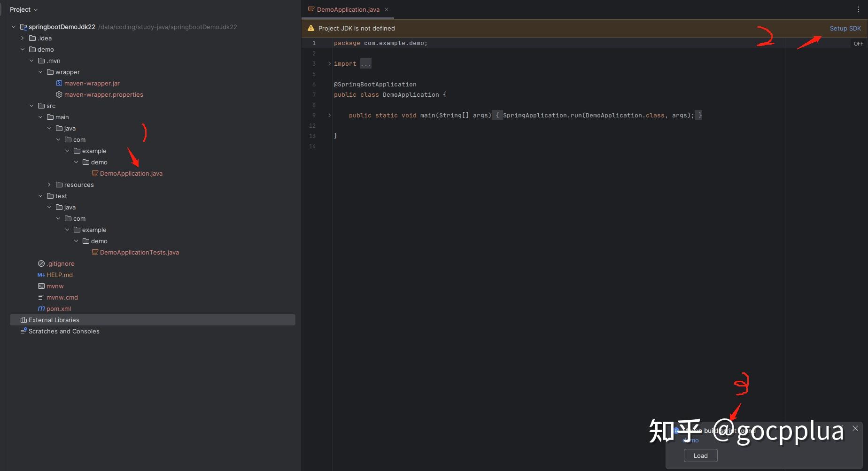Click line number 9 in the editor gutter
Viewport: 868px width, 471px height.
pyautogui.click(x=314, y=115)
